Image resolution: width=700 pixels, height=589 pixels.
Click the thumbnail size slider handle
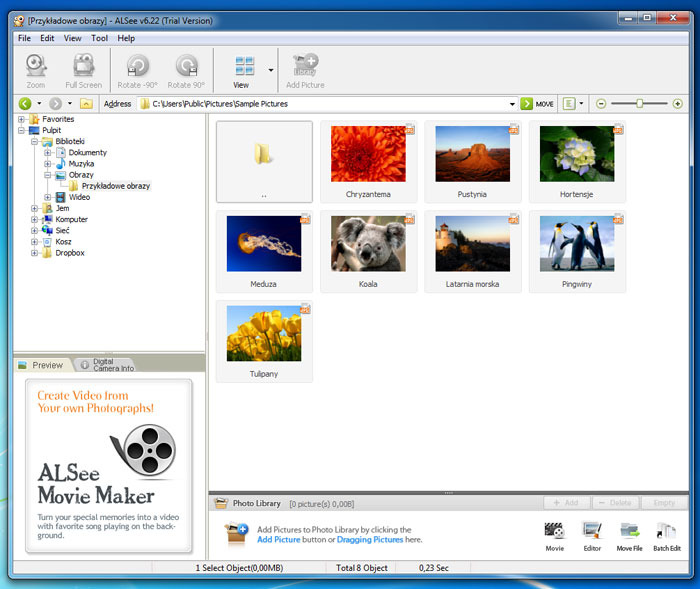[x=639, y=104]
